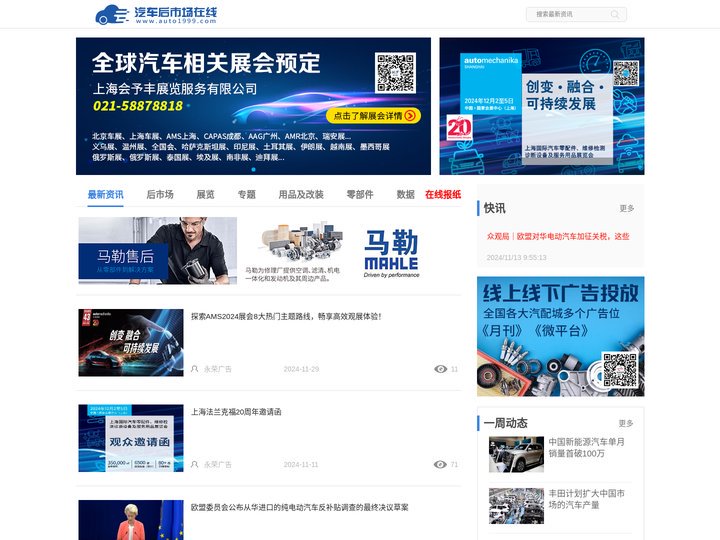Click the MAHLE 马勒 brand logo
The image size is (720, 540).
click(391, 253)
